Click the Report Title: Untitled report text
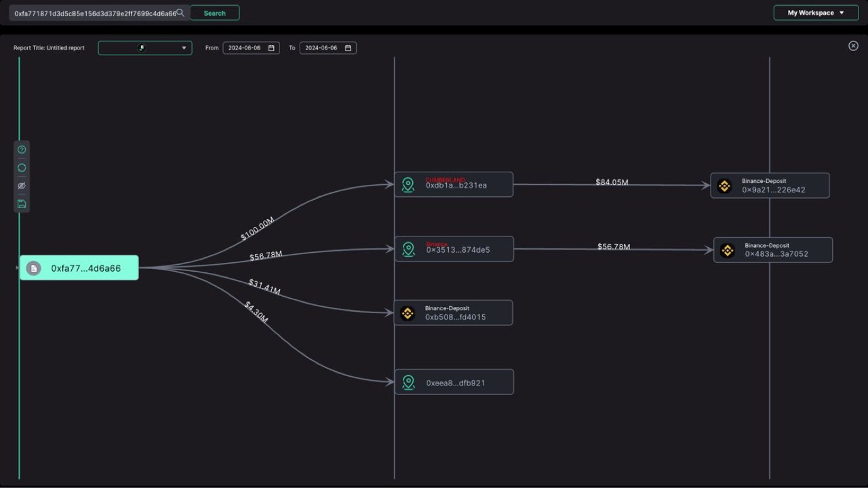 coord(49,48)
